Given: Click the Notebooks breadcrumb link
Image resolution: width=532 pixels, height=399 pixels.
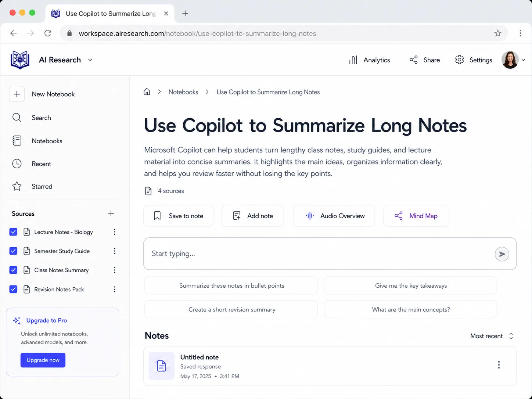Looking at the screenshot, I should pos(183,92).
